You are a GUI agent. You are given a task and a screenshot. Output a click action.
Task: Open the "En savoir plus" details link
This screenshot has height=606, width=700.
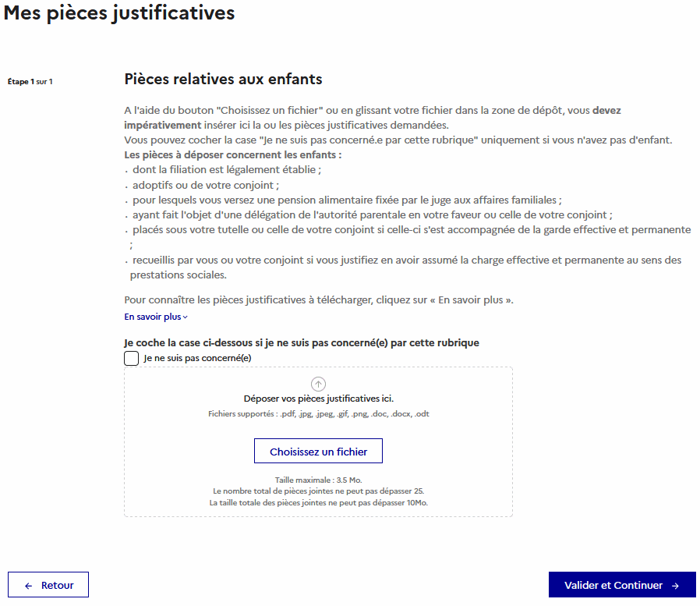(153, 317)
